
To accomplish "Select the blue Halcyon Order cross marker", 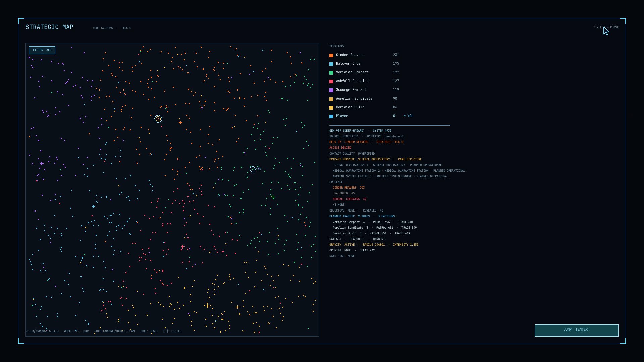I will [93, 206].
